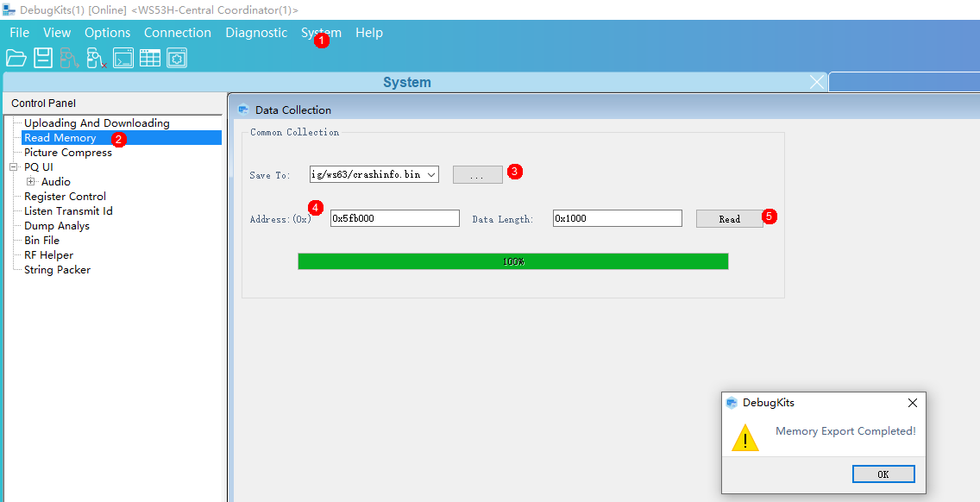
Task: Click the DebugKits app icon in title bar
Action: point(9,10)
